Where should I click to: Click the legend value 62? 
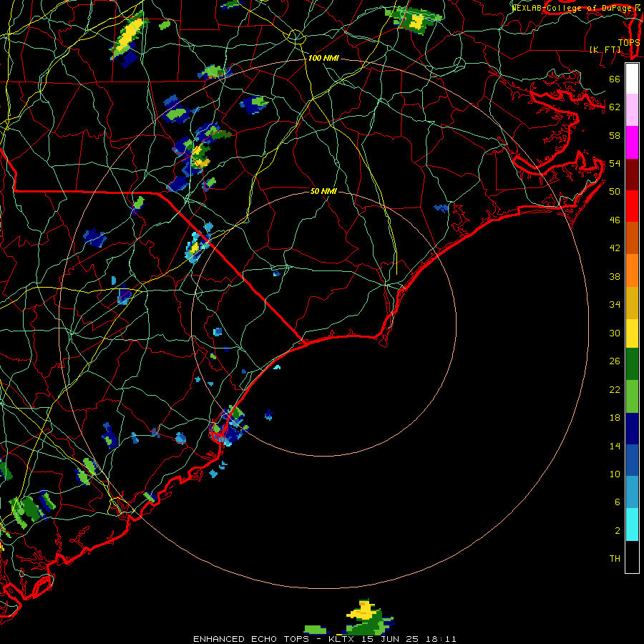615,107
